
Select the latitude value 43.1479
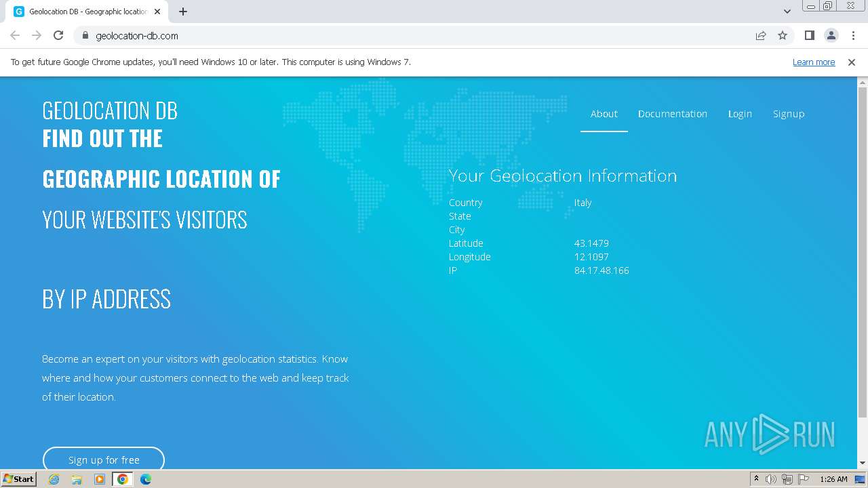[591, 243]
